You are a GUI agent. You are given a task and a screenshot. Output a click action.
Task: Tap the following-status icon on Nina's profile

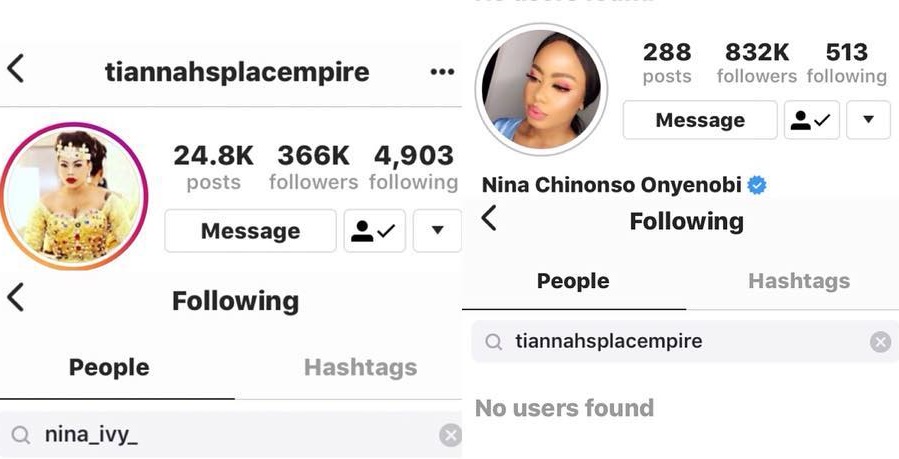(812, 120)
